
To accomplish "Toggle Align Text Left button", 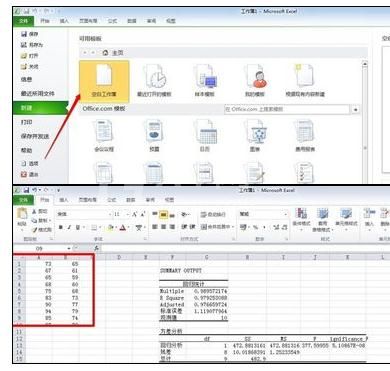I will pos(155,227).
